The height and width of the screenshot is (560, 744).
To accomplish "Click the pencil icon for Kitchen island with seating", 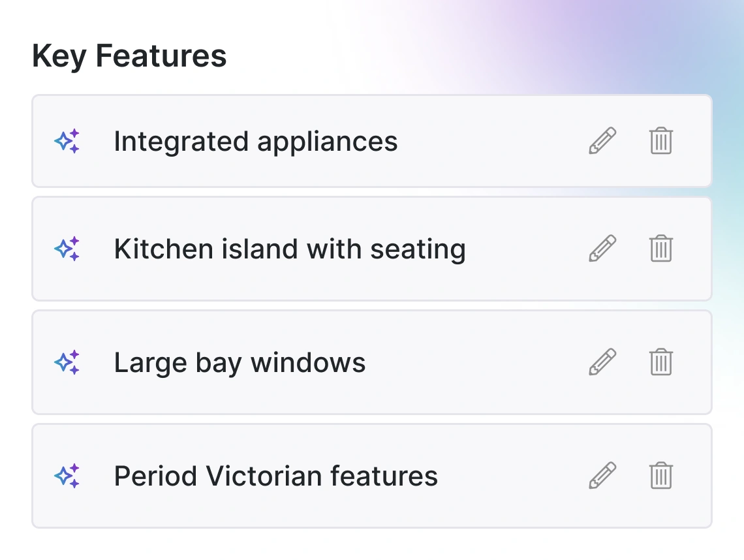I will [602, 249].
